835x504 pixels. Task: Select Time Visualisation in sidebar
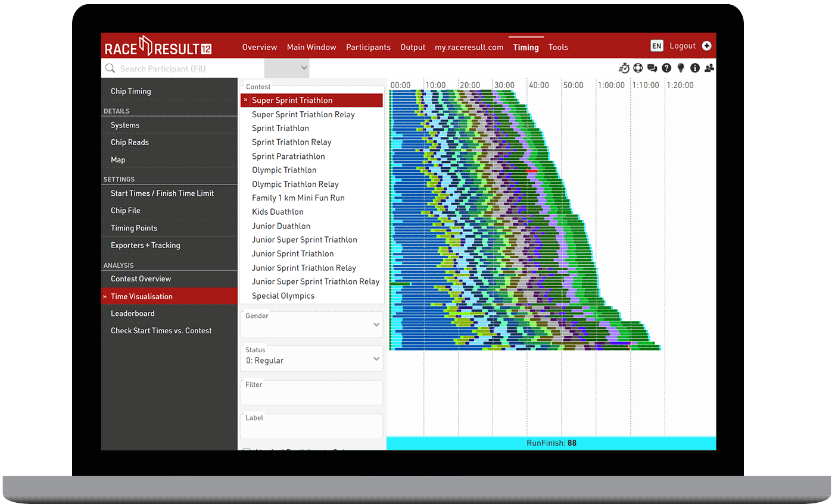click(x=169, y=296)
